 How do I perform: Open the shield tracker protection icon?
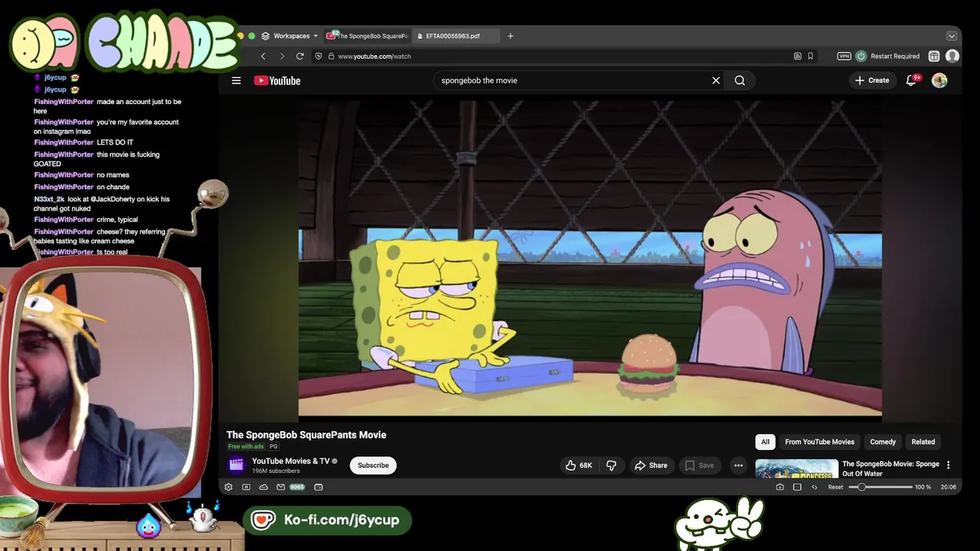click(318, 56)
